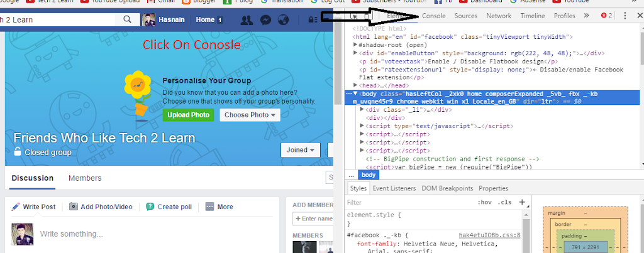Switch to the Timeline tab

[533, 16]
